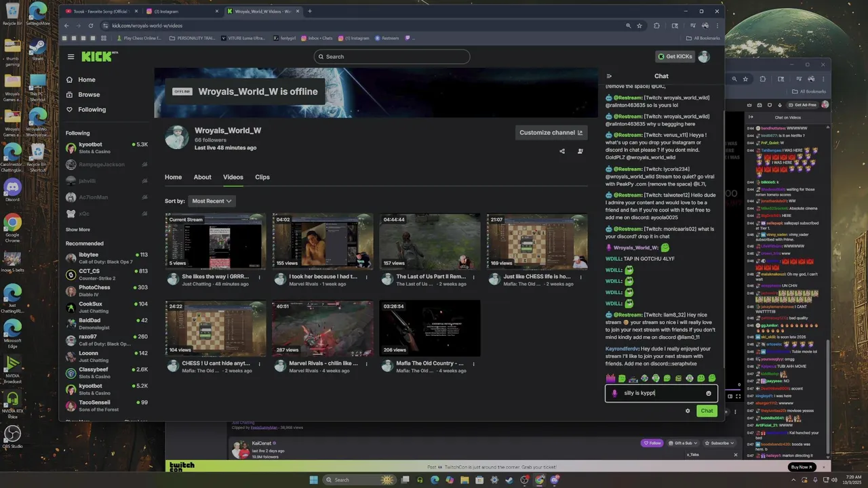Open options menu for 'Marvel Rivals - chilin like' video
This screenshot has width=868, height=488.
[367, 364]
